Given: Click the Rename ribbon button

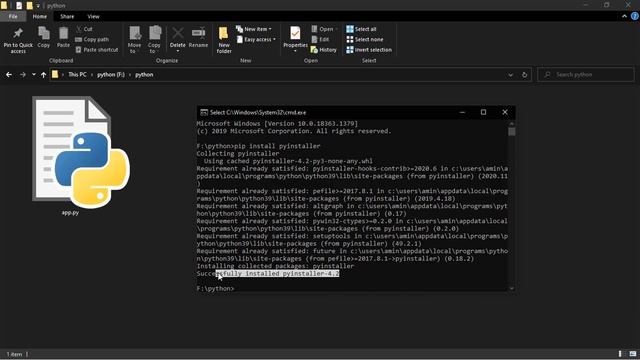Looking at the screenshot, I should [x=198, y=37].
